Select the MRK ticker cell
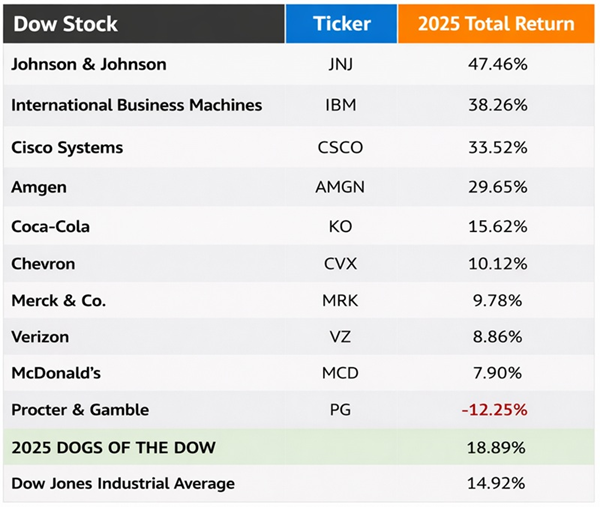The image size is (600, 507). (341, 301)
